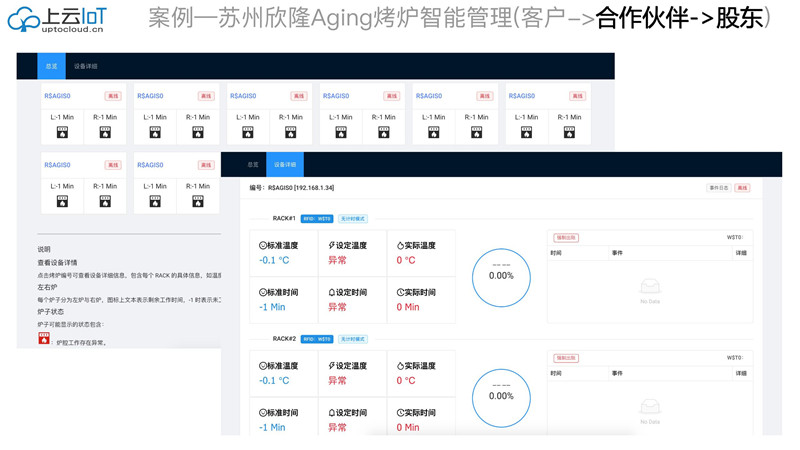Click RACK#1 设定时间 bell icon
800x450 pixels.
point(332,292)
